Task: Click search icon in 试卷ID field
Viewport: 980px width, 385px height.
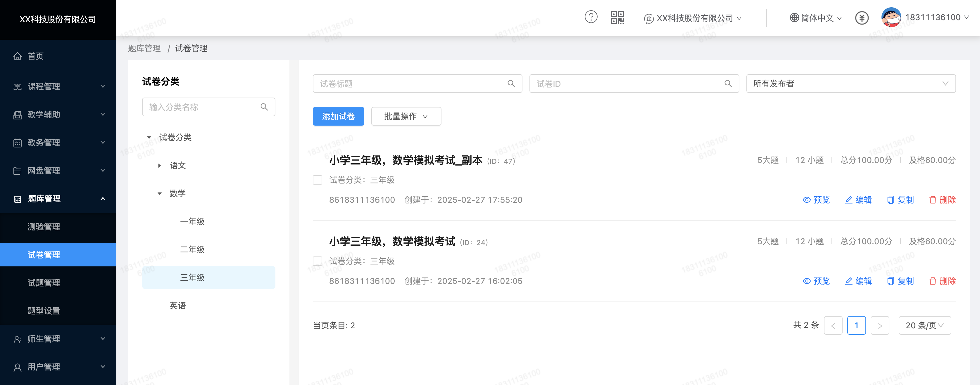Action: (x=728, y=84)
